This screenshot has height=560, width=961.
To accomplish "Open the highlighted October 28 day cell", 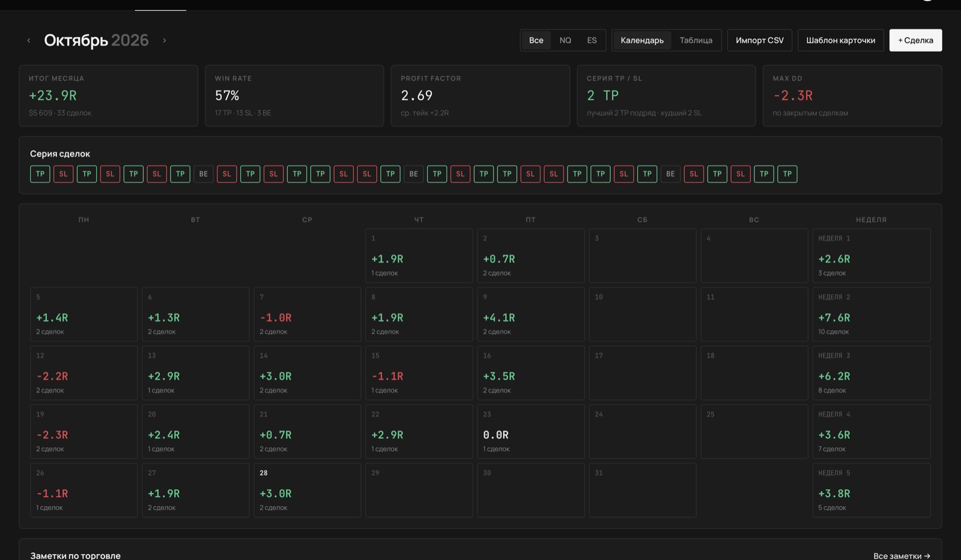I will pos(308,490).
